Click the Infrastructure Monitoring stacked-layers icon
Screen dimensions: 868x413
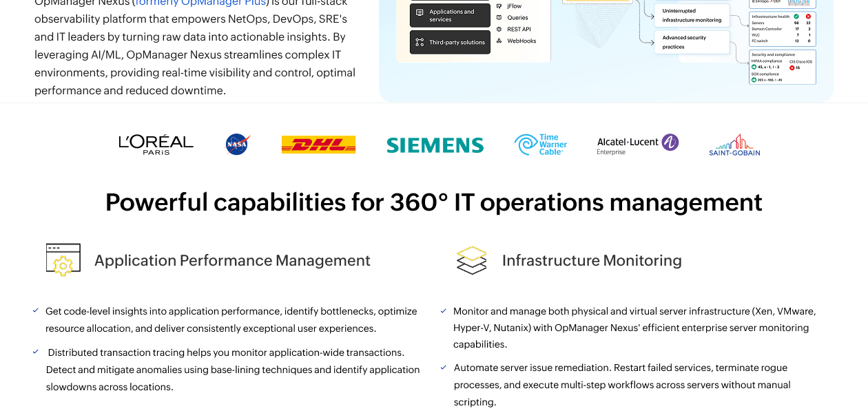472,260
